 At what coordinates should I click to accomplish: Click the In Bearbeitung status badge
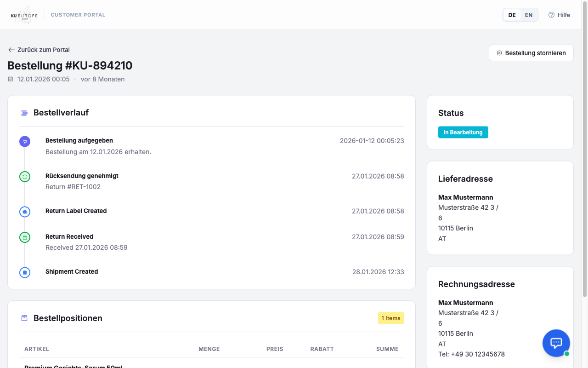pos(463,132)
